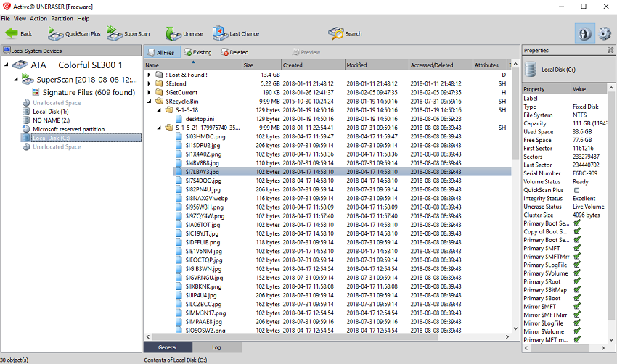
Task: Open the Last Chance recovery tool
Action: [x=236, y=34]
